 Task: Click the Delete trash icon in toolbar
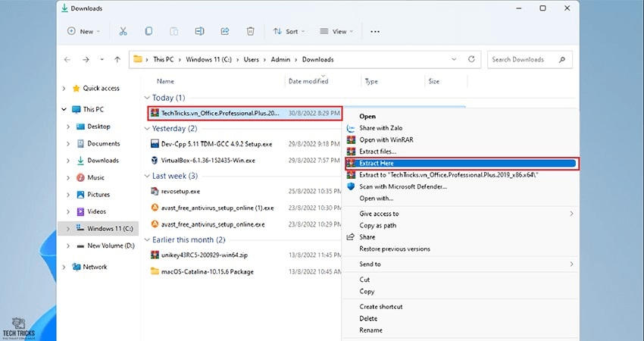(250, 31)
